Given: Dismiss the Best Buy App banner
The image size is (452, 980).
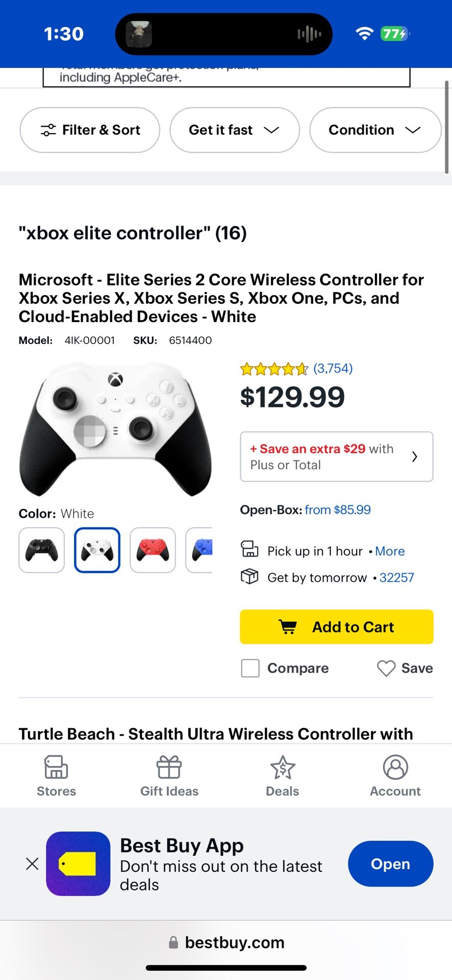Looking at the screenshot, I should click(32, 864).
